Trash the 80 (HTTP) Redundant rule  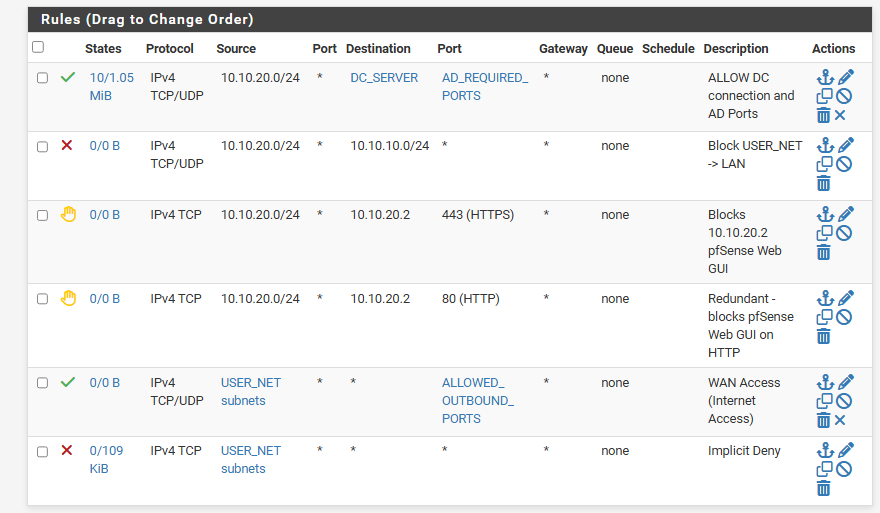point(824,336)
